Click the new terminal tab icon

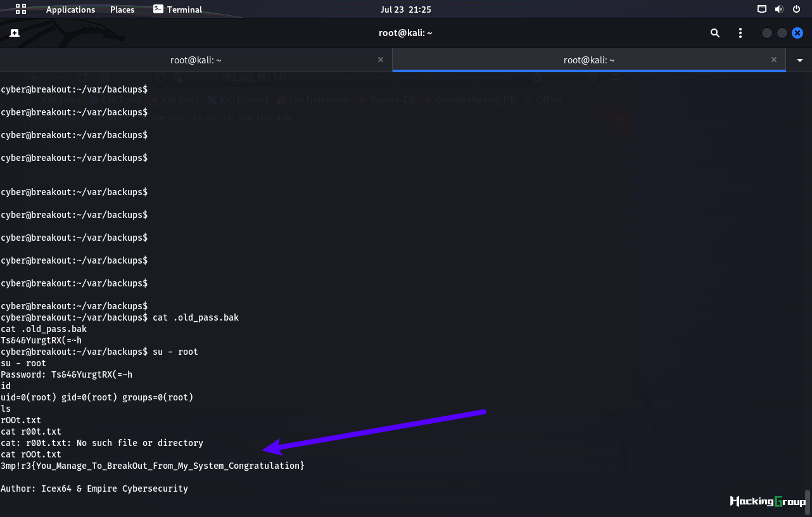click(x=15, y=33)
